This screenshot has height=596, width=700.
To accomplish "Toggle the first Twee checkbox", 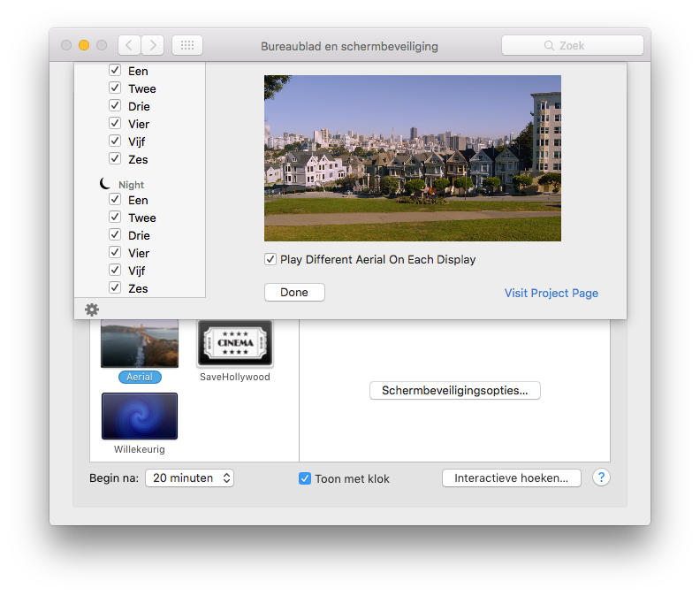I will pyautogui.click(x=115, y=88).
